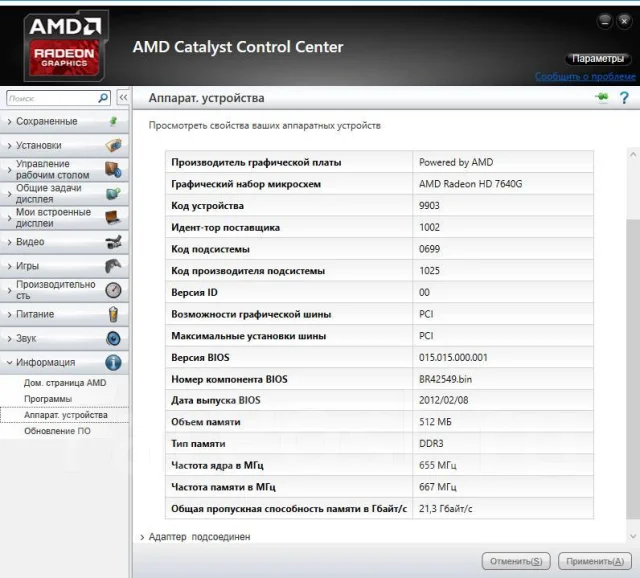Click the search magnifier icon
The height and width of the screenshot is (578, 640).
[103, 98]
